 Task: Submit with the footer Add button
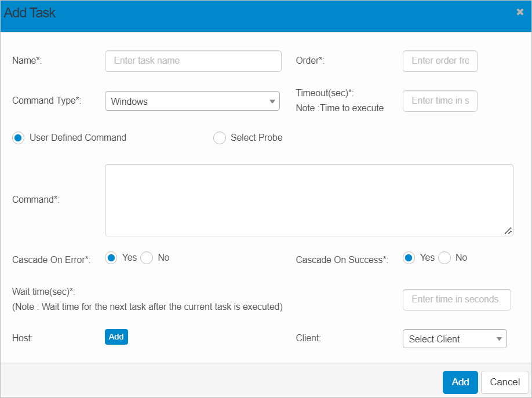[460, 382]
